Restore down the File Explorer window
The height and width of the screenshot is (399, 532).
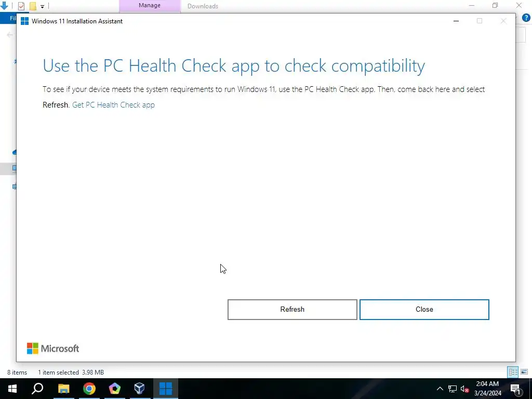495,5
